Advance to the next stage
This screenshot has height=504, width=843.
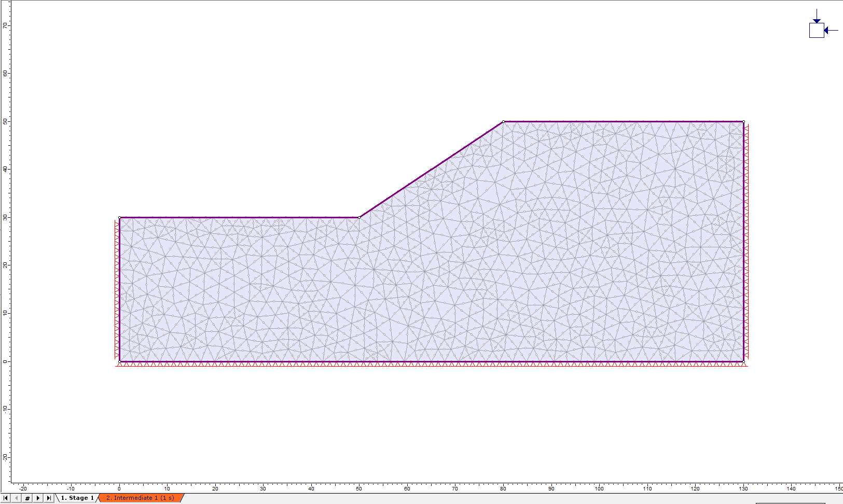(x=37, y=498)
